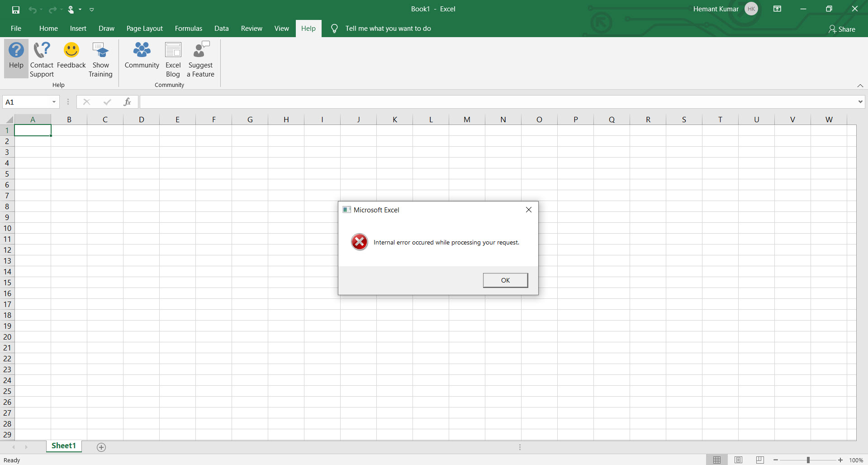Click the Touch/Mouse Mode icon

tap(71, 10)
